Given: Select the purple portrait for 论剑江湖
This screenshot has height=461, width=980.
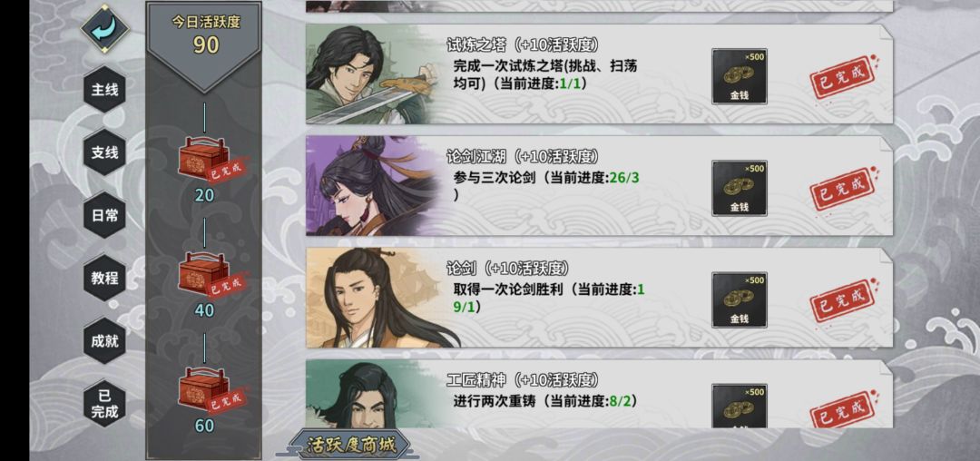Looking at the screenshot, I should [x=374, y=185].
